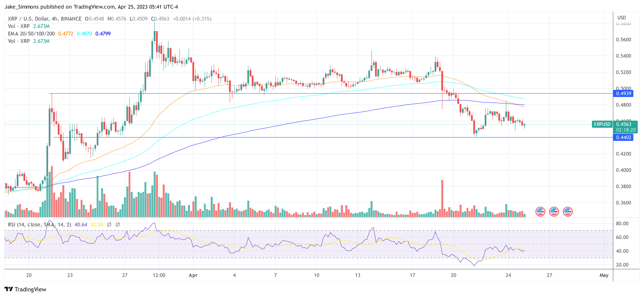Screen dimensions: 644x297
Task: Click the May label on the time axis
Action: 604,275
